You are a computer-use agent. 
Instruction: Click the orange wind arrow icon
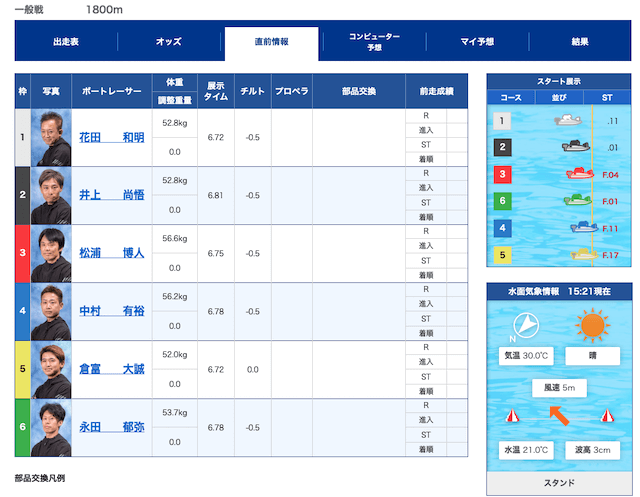pos(559,416)
